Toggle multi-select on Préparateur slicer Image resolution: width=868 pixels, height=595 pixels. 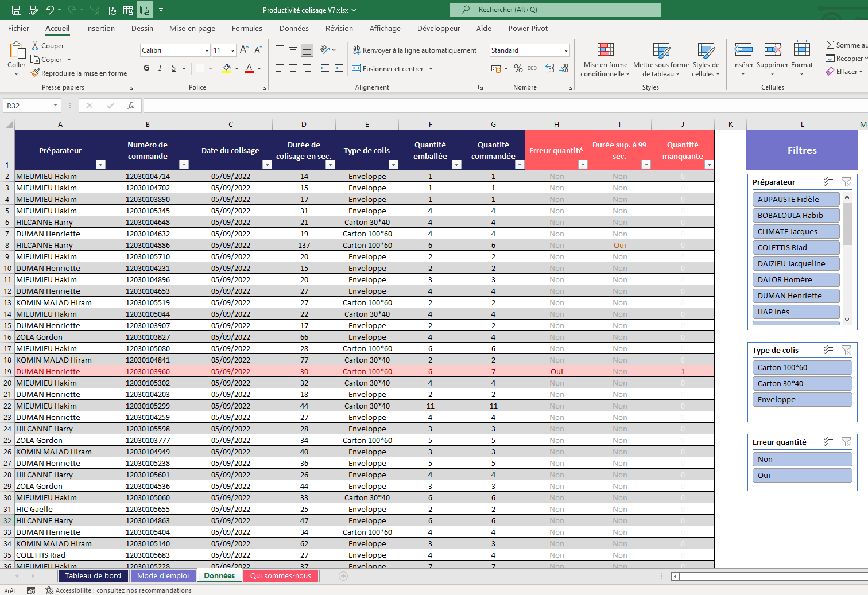828,182
